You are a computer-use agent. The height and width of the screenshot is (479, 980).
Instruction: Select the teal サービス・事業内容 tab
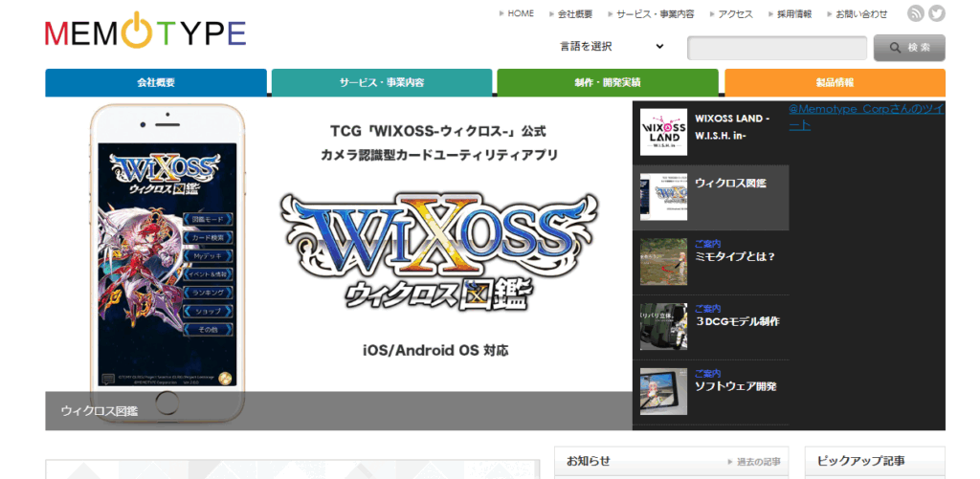pos(382,82)
